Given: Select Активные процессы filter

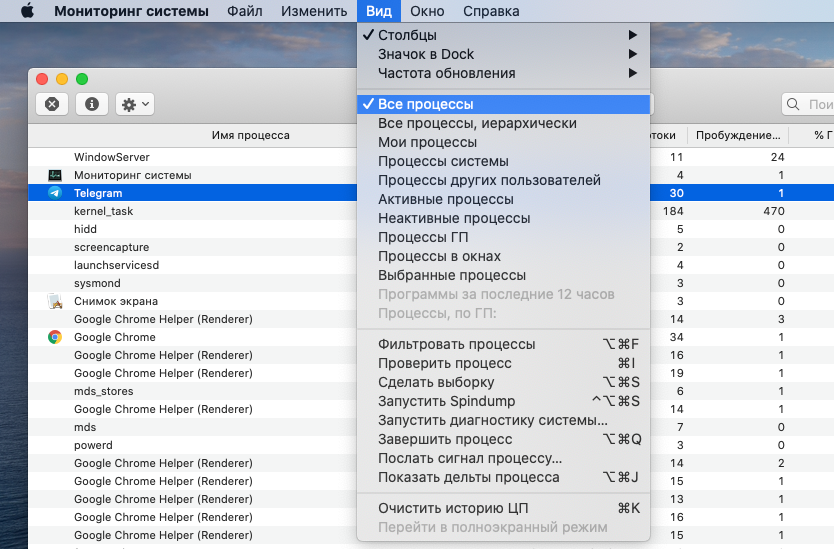Looking at the screenshot, I should pos(503,199).
